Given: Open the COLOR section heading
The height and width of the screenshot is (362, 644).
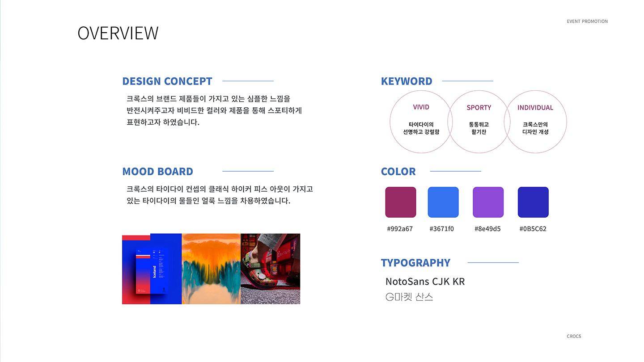Looking at the screenshot, I should coord(398,171).
